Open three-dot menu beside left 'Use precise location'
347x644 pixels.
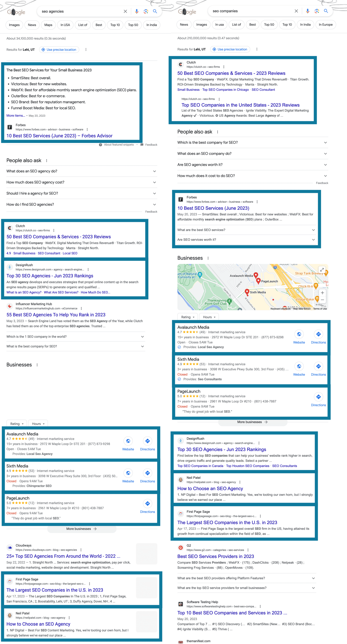86,49
